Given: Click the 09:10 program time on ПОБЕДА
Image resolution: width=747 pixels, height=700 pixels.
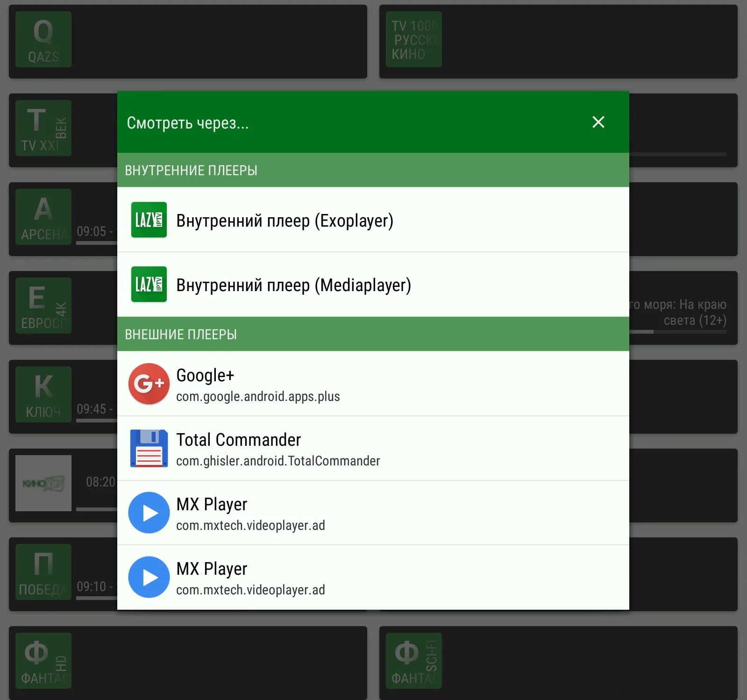Looking at the screenshot, I should pos(95,586).
